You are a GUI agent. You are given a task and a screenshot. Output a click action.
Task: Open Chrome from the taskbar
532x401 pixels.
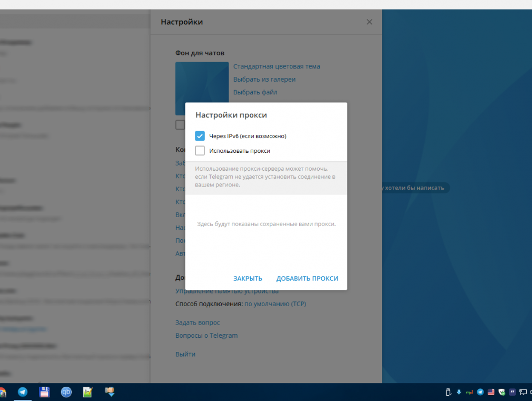coord(2,392)
